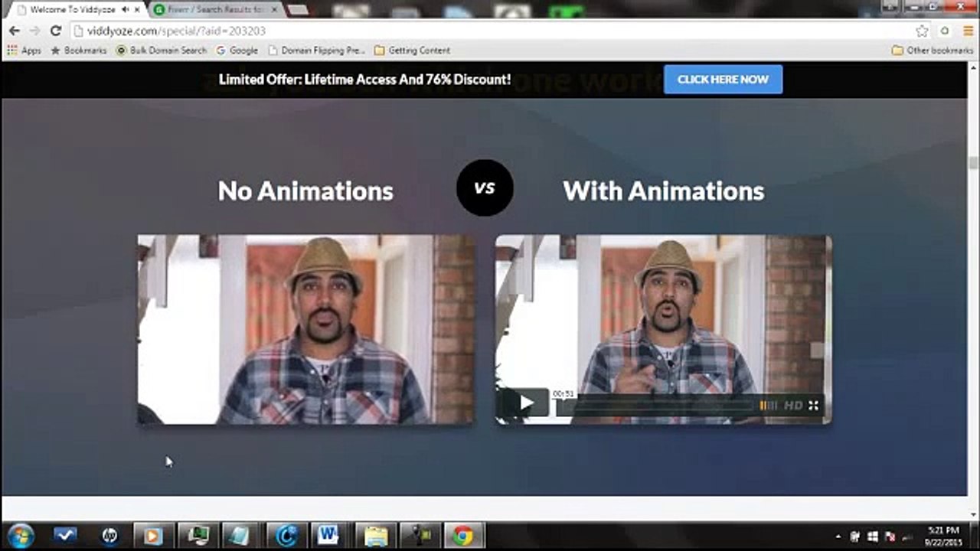This screenshot has width=980, height=551.
Task: Open the blue swirl app in the taskbar
Action: click(x=286, y=536)
